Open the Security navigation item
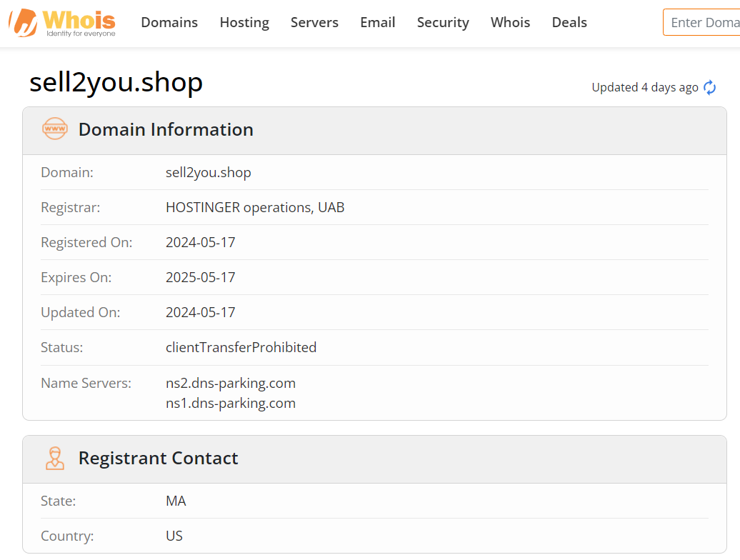 click(x=443, y=23)
